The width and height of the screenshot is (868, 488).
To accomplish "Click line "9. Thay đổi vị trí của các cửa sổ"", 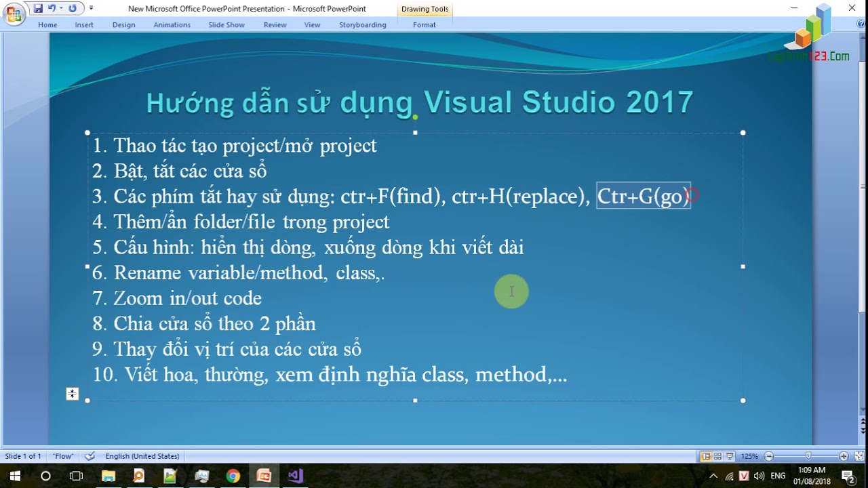I will (226, 350).
